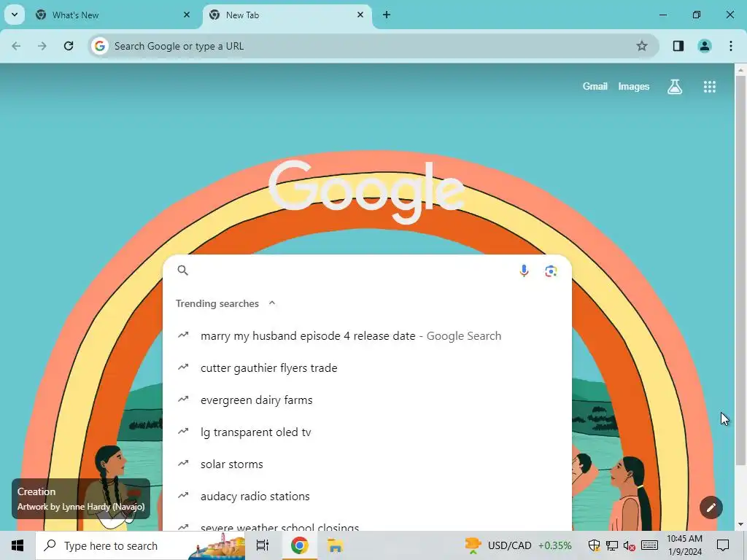Open the network tray icon

[x=612, y=545]
